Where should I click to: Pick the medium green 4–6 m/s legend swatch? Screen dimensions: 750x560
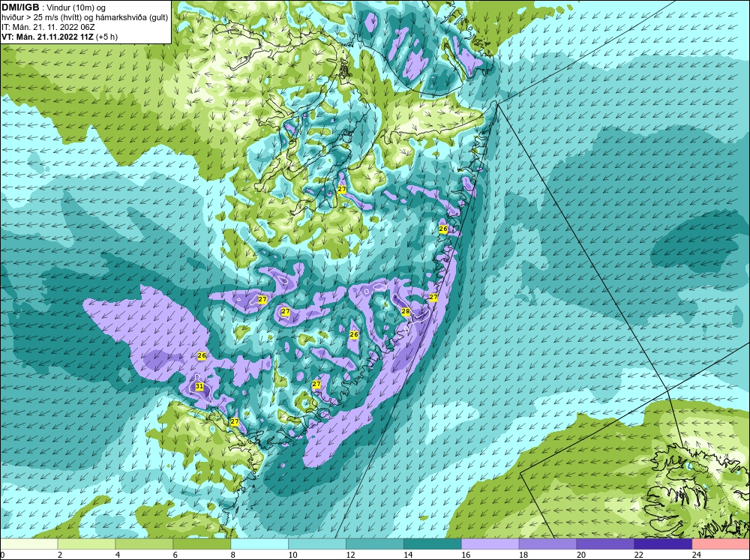click(144, 544)
